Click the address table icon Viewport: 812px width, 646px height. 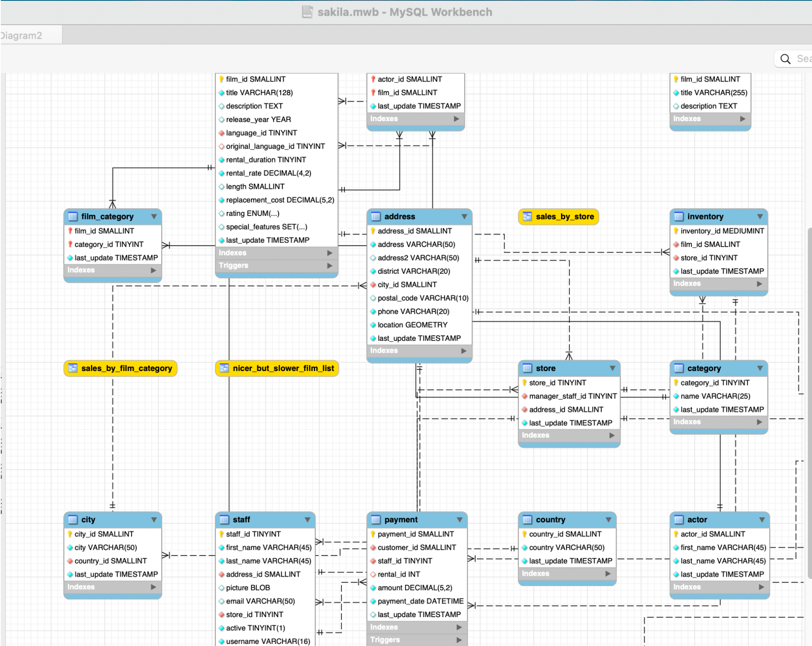[x=376, y=217]
